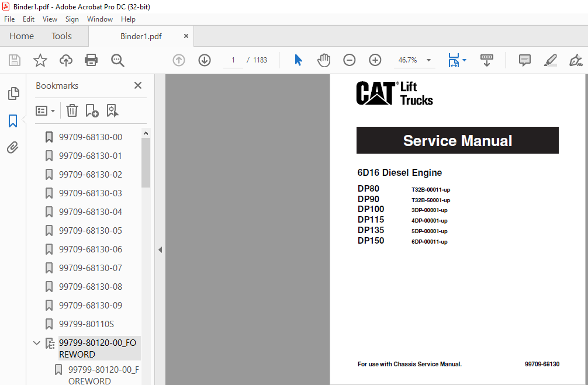
Task: Zoom out with minus button
Action: [349, 60]
